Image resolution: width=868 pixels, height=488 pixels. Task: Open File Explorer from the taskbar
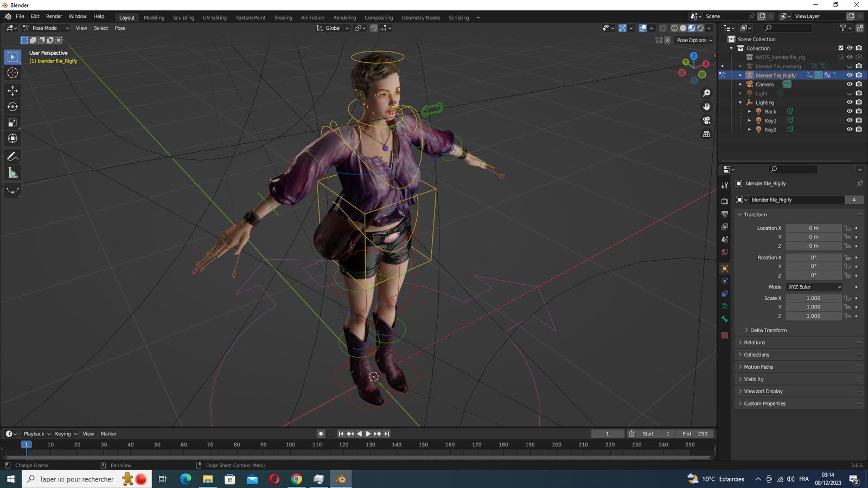pos(208,479)
